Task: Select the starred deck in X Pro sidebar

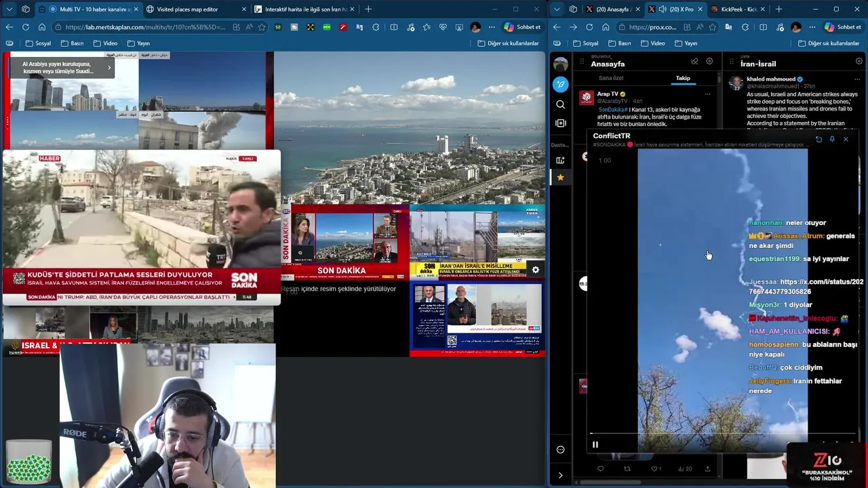Action: 560,178
